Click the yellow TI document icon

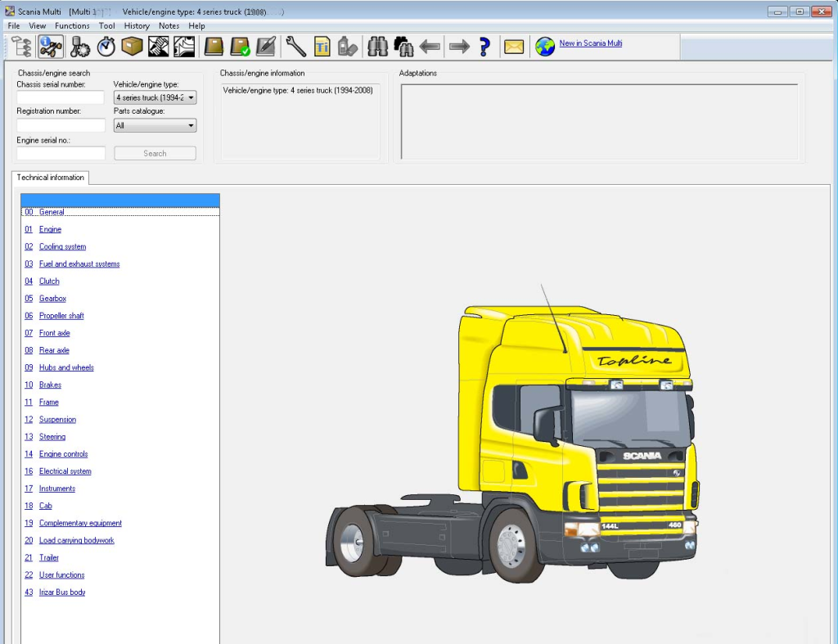coord(322,47)
